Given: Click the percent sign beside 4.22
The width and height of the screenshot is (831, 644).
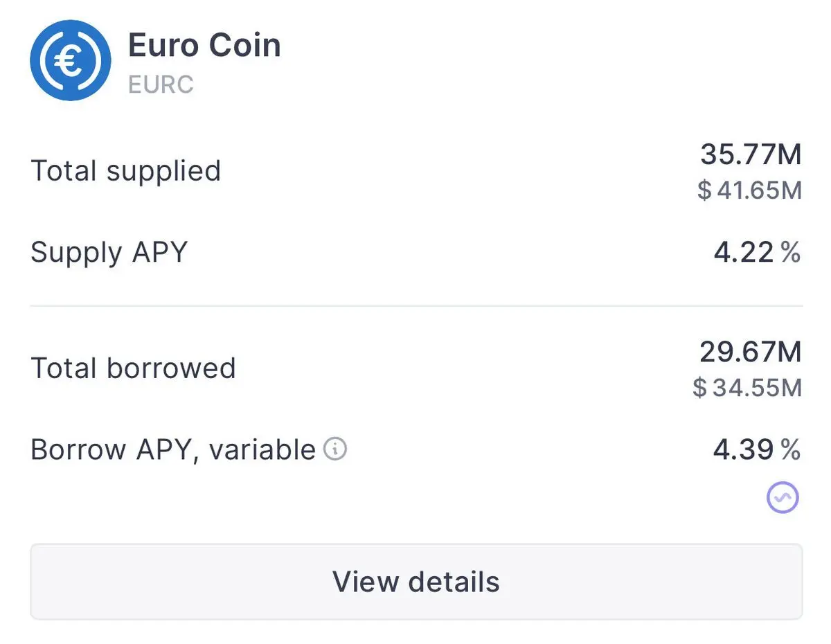Looking at the screenshot, I should coord(790,253).
